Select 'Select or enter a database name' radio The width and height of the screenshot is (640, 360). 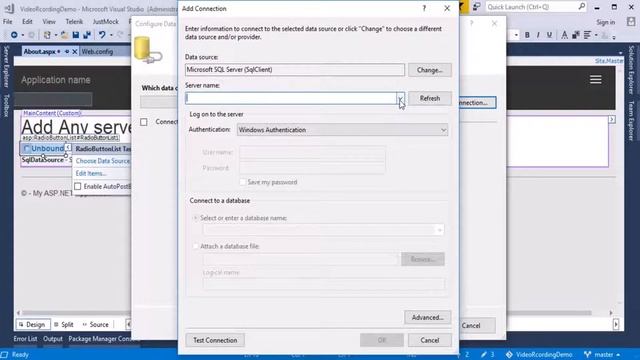(x=196, y=218)
